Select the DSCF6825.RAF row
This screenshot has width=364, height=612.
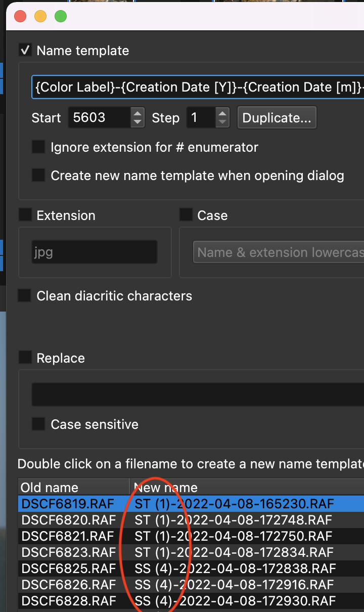click(68, 569)
